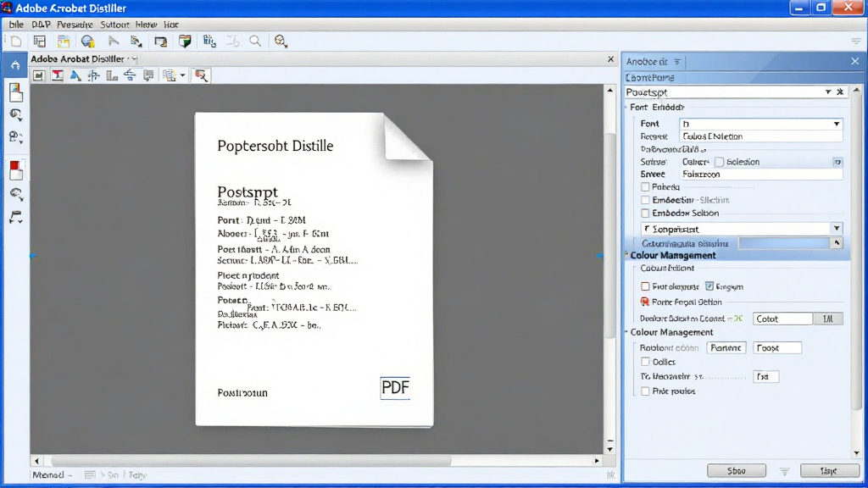868x488 pixels.
Task: Click the blue highlighted bar next to Catommesalla
Action: coord(784,243)
